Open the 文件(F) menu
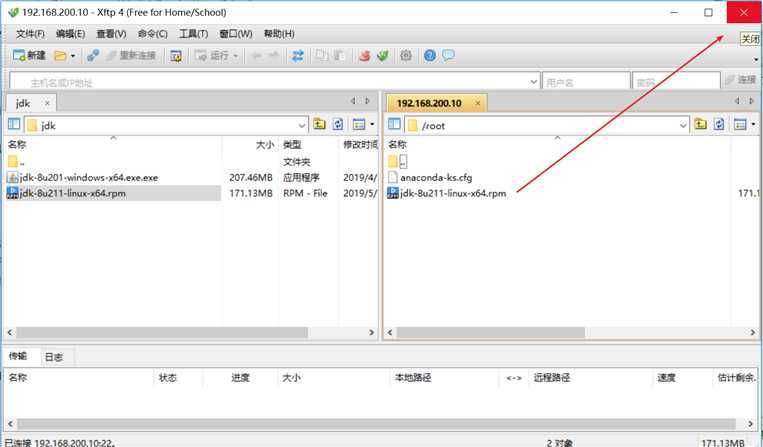The height and width of the screenshot is (447, 763). (30, 34)
